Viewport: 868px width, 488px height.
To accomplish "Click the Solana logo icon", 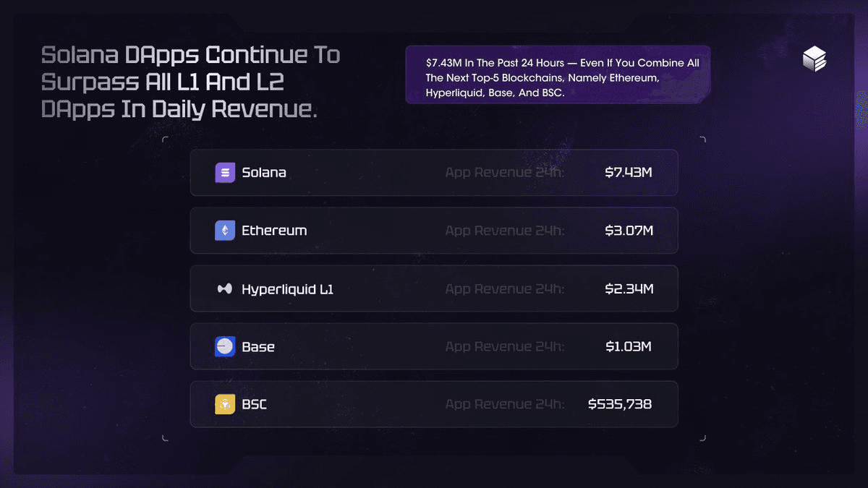I will coord(225,173).
